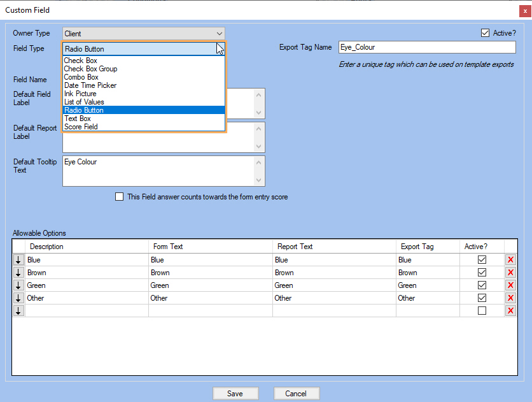Choose Check Box from the list
Viewport: 532px width, 402px height.
[x=144, y=61]
